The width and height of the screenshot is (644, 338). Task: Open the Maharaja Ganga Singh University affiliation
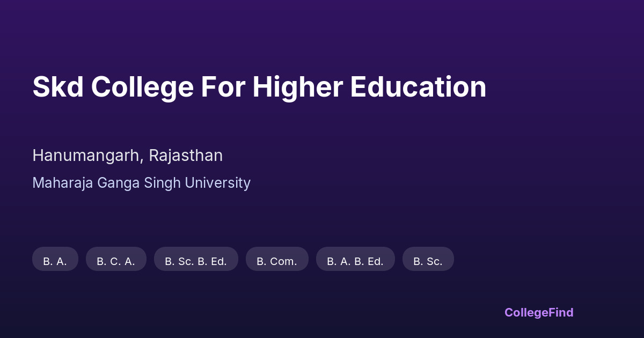click(x=141, y=183)
